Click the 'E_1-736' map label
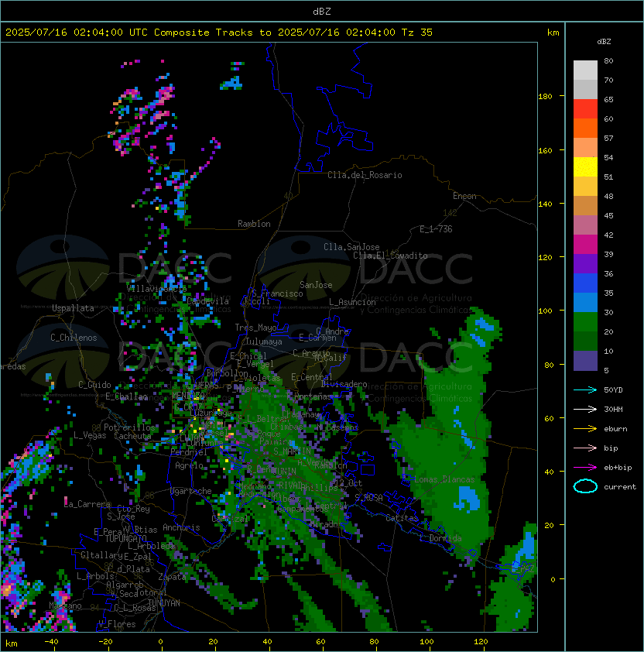This screenshot has width=644, height=652. coord(436,229)
